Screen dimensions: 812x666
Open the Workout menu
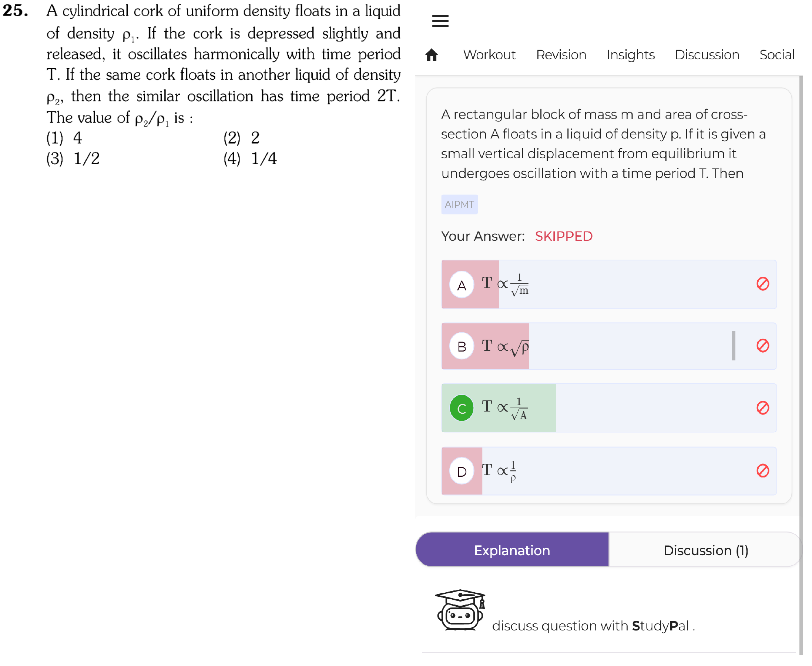(489, 55)
